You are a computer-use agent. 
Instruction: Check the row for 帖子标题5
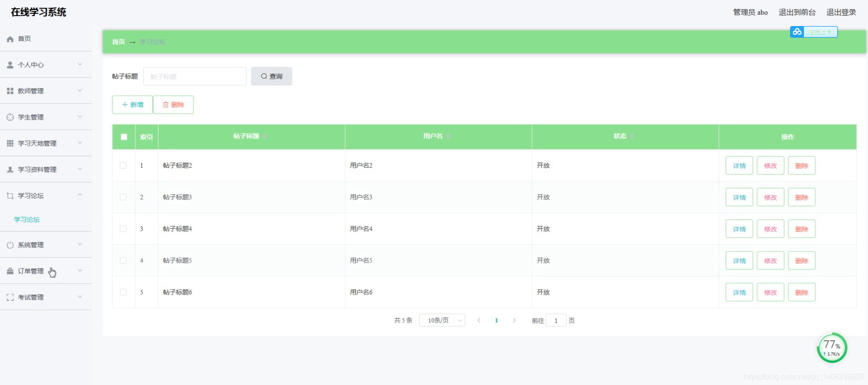click(123, 260)
